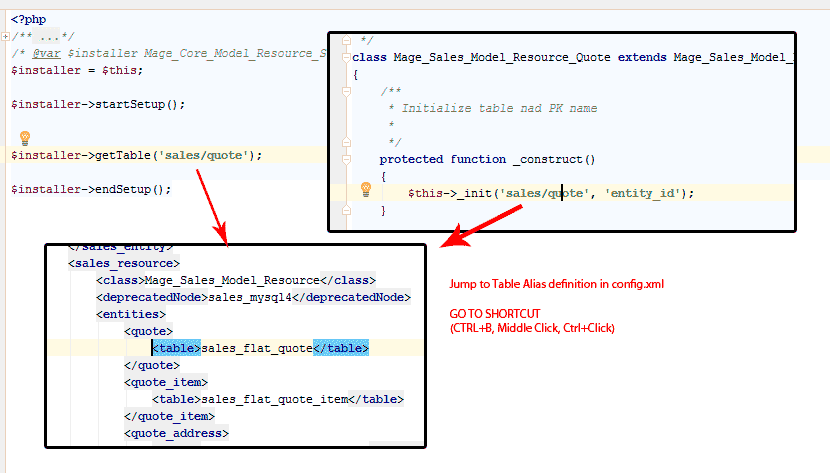The image size is (830, 473).
Task: Click the opening <quote> XML tag
Action: [148, 331]
